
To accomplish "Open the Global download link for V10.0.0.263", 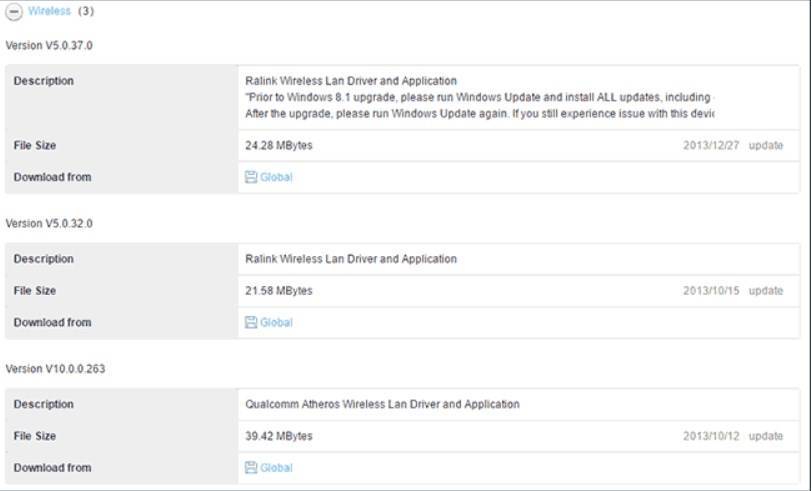I will click(x=276, y=468).
